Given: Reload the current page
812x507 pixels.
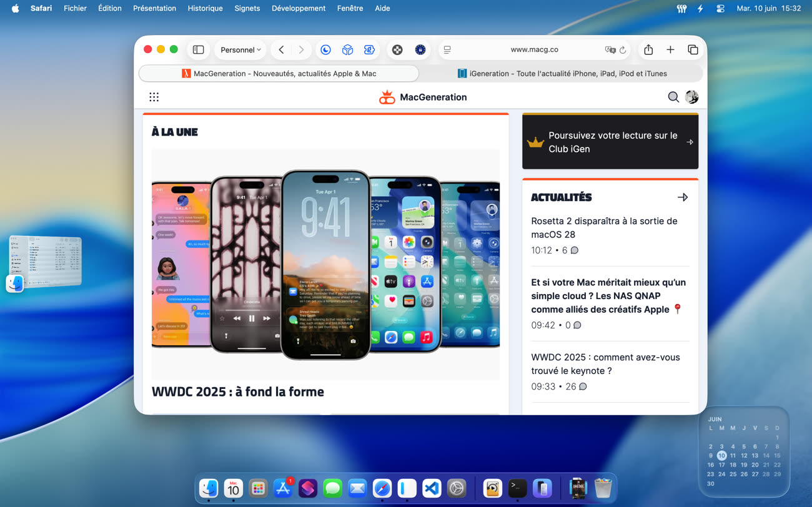Looking at the screenshot, I should (623, 50).
